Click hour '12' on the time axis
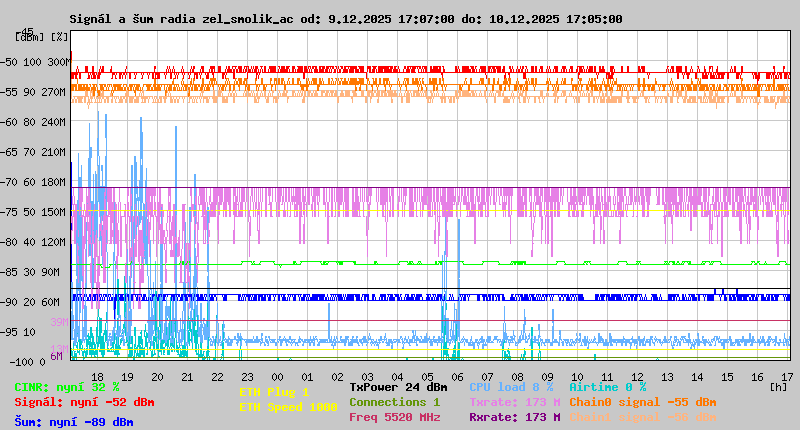Image resolution: width=800 pixels, height=430 pixels. [x=637, y=377]
